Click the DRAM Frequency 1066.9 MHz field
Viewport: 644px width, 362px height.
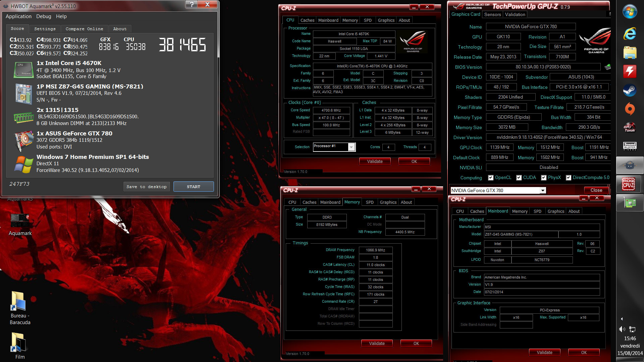tap(375, 250)
